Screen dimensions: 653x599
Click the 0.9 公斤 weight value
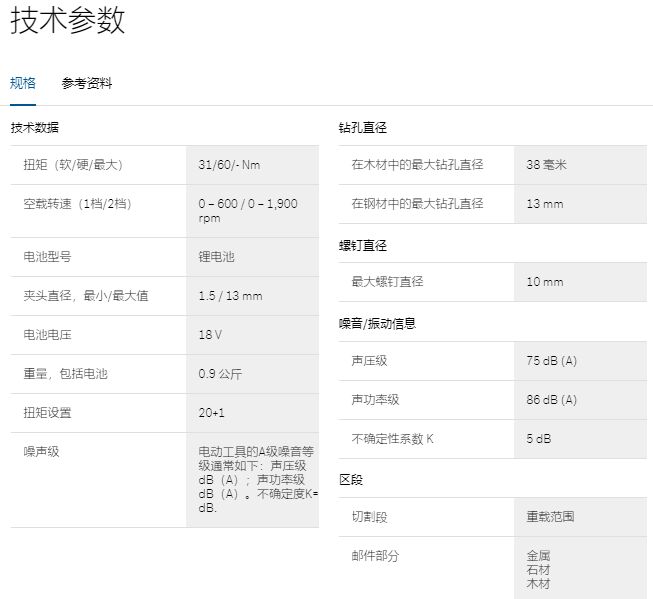[220, 373]
